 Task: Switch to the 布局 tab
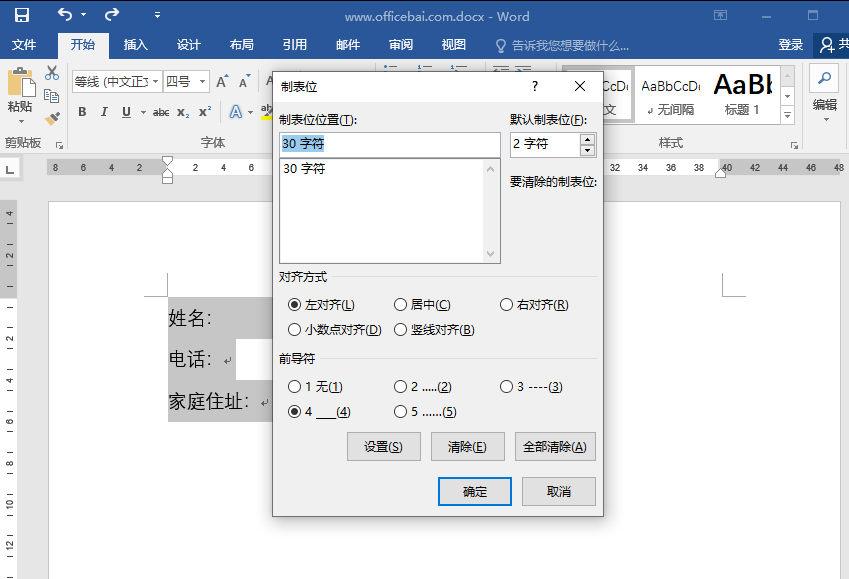(241, 45)
